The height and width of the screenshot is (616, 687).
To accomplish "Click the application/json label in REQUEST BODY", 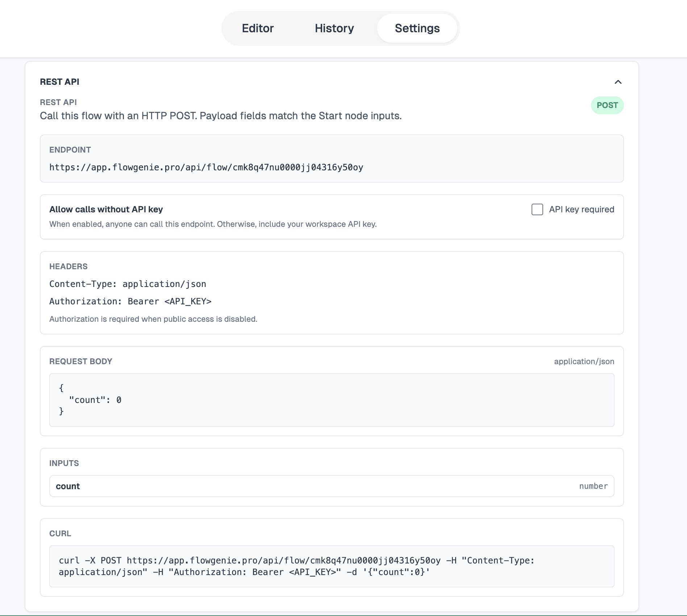I will (584, 361).
